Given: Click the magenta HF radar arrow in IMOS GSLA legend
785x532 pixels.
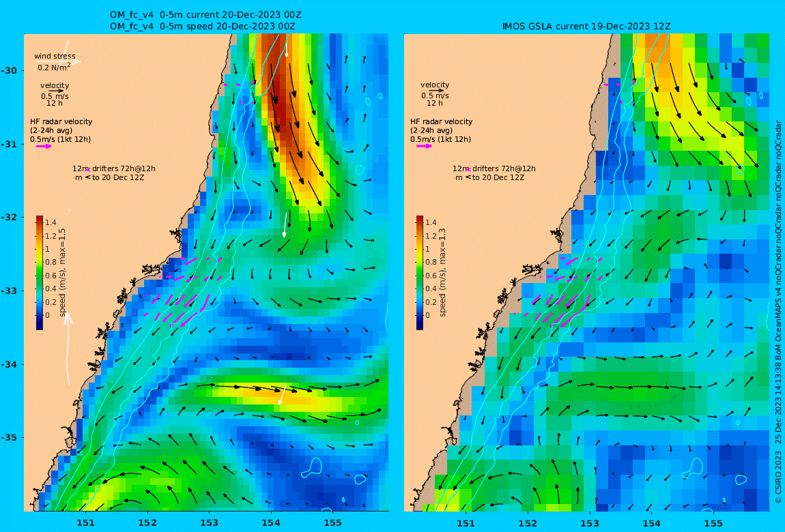Looking at the screenshot, I should [x=425, y=146].
